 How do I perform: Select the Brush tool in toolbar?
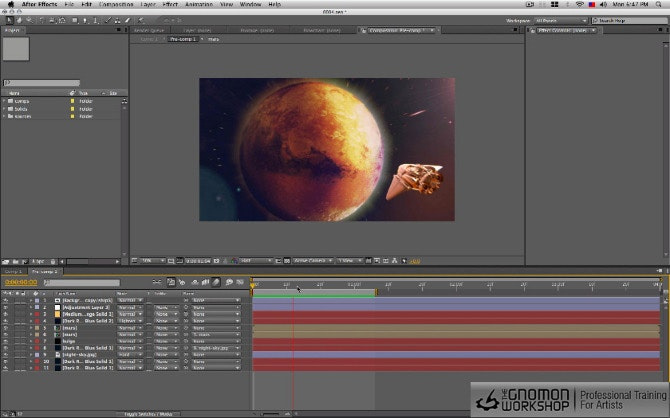[x=108, y=20]
